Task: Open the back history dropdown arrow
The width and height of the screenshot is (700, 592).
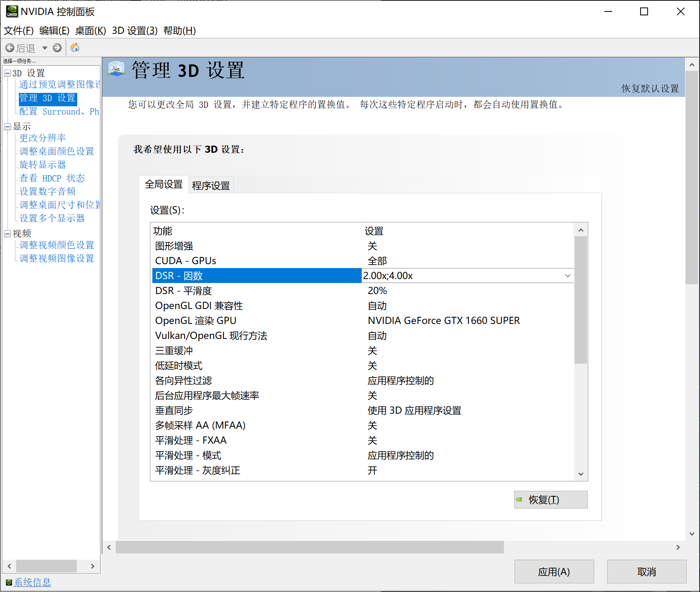Action: pyautogui.click(x=45, y=48)
